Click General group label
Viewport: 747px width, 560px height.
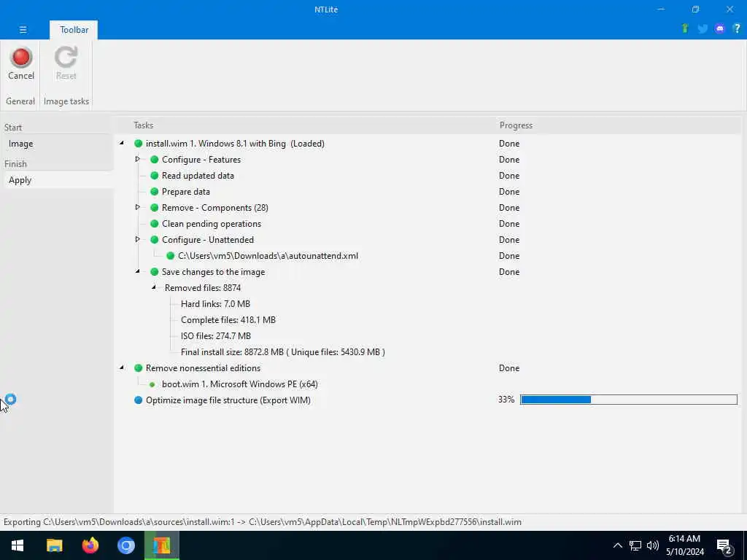(x=20, y=101)
